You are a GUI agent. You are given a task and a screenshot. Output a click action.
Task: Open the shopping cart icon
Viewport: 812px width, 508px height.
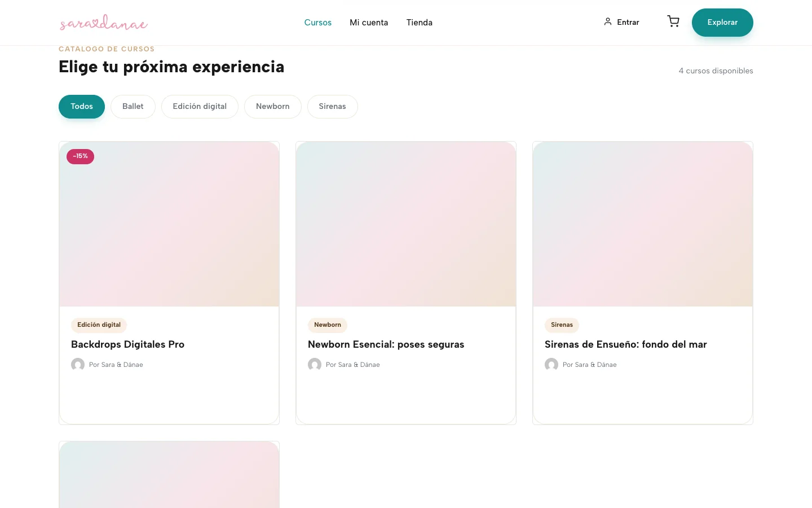(x=673, y=21)
